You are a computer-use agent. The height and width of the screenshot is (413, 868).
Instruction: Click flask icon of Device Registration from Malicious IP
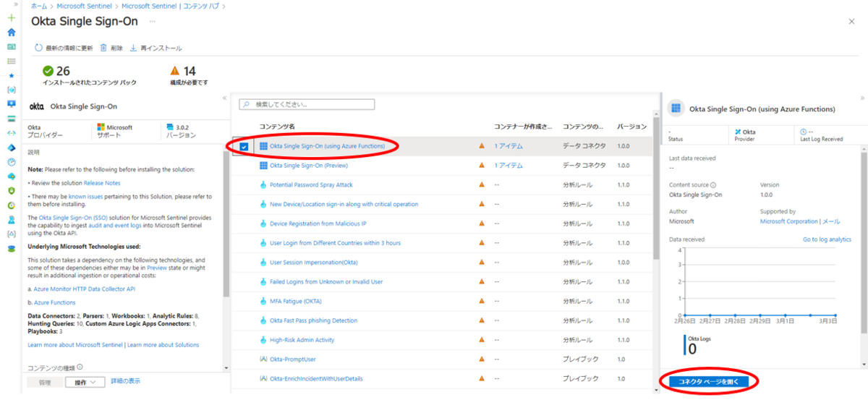(x=263, y=223)
